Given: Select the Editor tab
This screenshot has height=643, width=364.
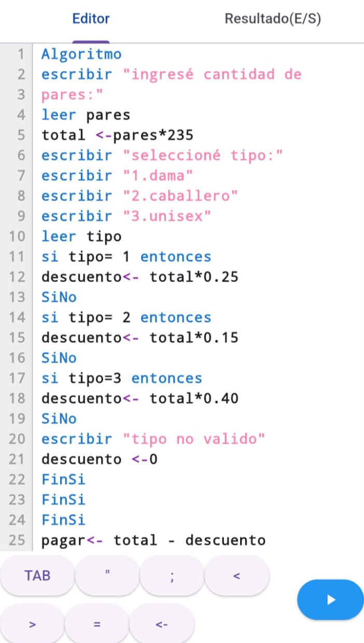Looking at the screenshot, I should click(x=91, y=19).
